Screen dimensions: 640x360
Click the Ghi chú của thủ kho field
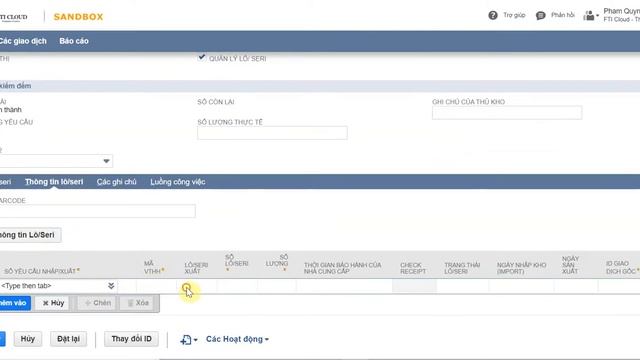click(x=507, y=113)
